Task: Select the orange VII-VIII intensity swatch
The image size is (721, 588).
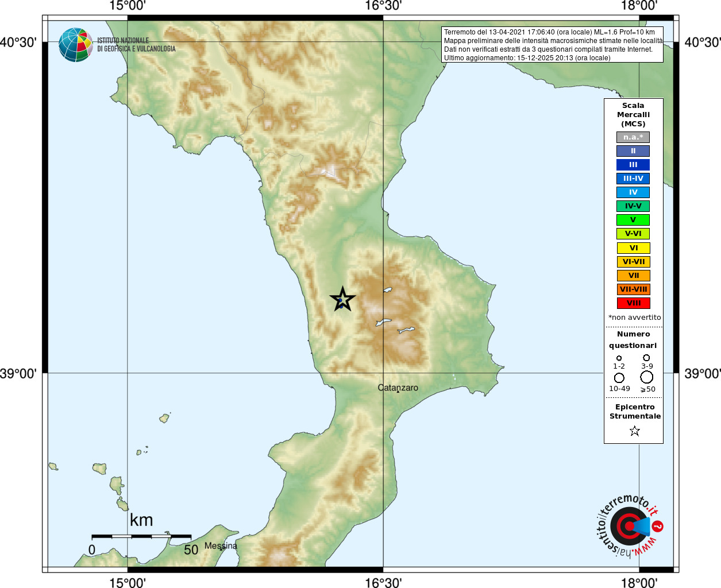Action: (x=633, y=289)
